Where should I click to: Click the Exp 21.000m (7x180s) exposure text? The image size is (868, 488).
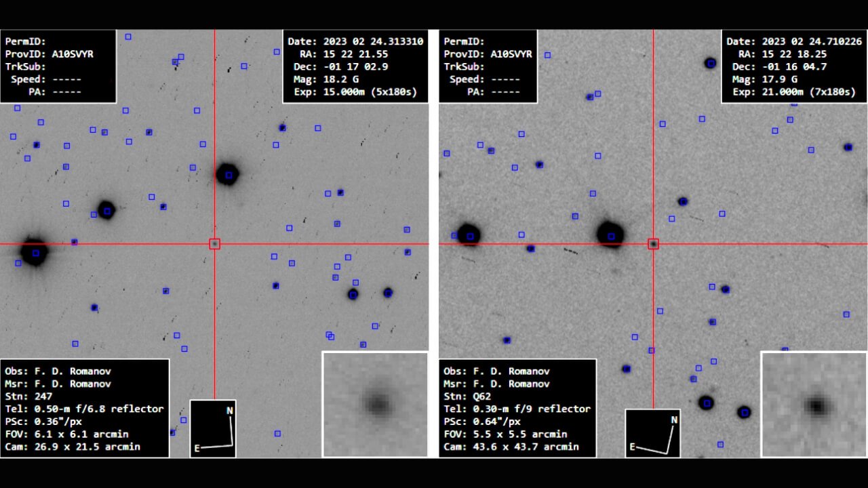(794, 91)
